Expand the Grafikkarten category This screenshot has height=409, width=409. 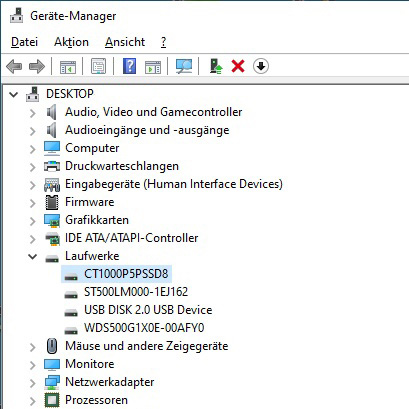coord(32,221)
